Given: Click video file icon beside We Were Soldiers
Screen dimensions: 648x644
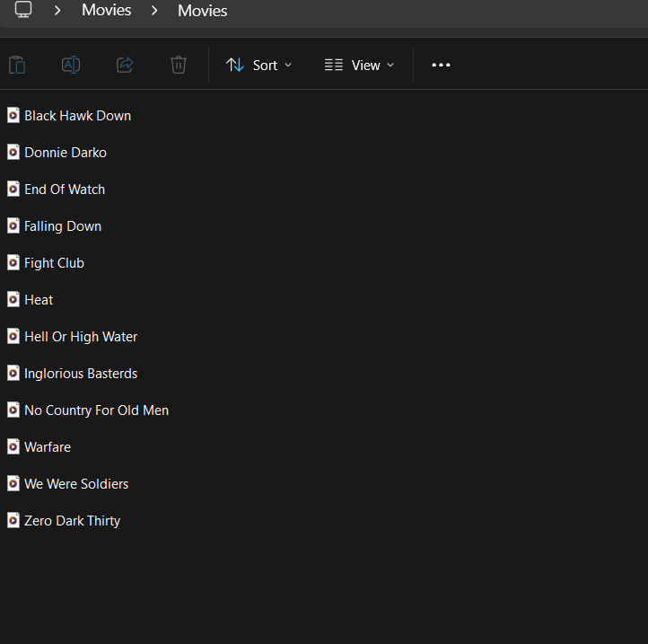Looking at the screenshot, I should 13,483.
